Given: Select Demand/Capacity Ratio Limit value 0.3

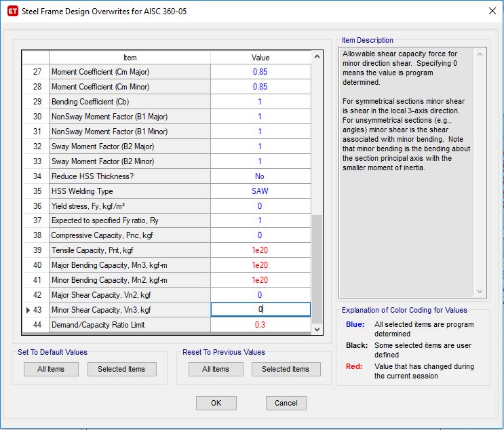Looking at the screenshot, I should 260,325.
